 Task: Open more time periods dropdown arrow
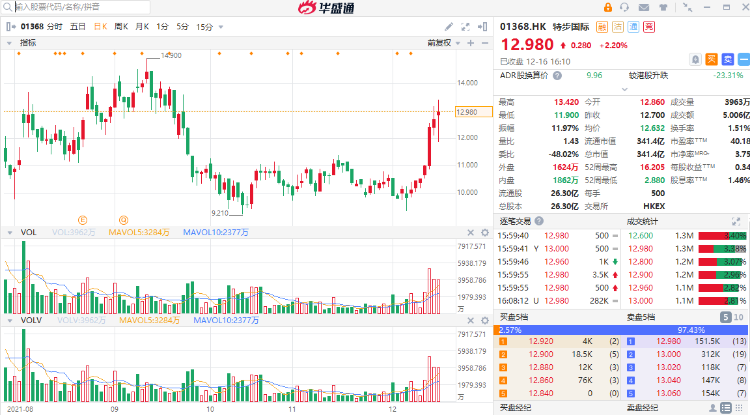coord(221,27)
